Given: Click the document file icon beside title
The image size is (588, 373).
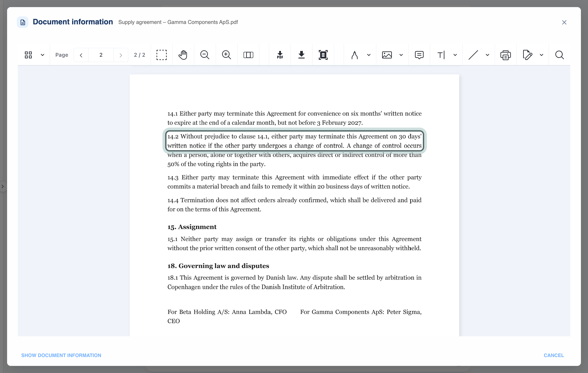Looking at the screenshot, I should click(23, 22).
